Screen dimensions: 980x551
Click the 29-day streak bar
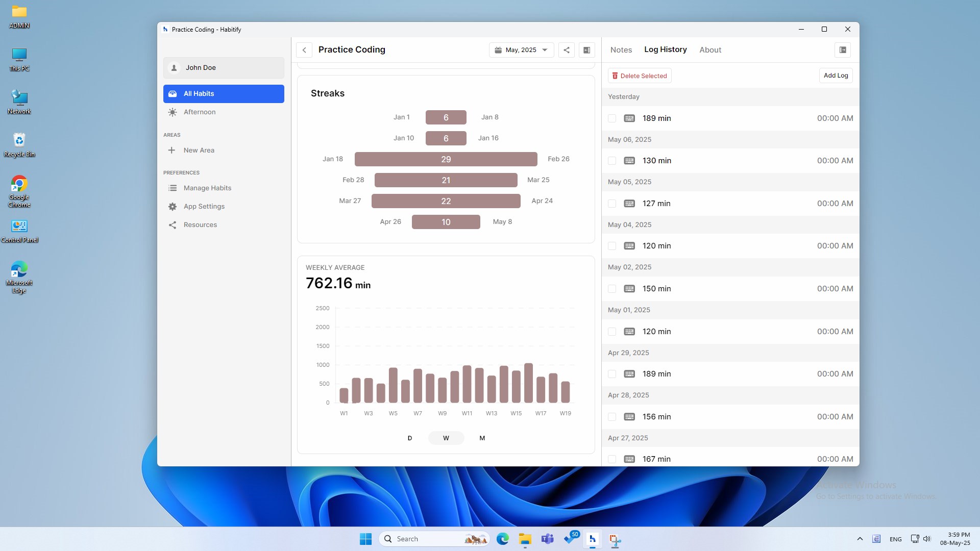click(446, 159)
